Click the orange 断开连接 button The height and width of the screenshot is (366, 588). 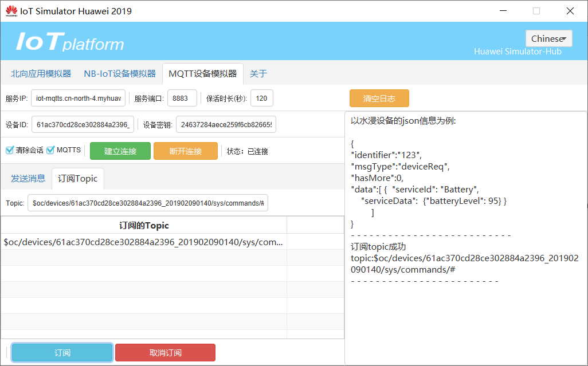pos(186,151)
